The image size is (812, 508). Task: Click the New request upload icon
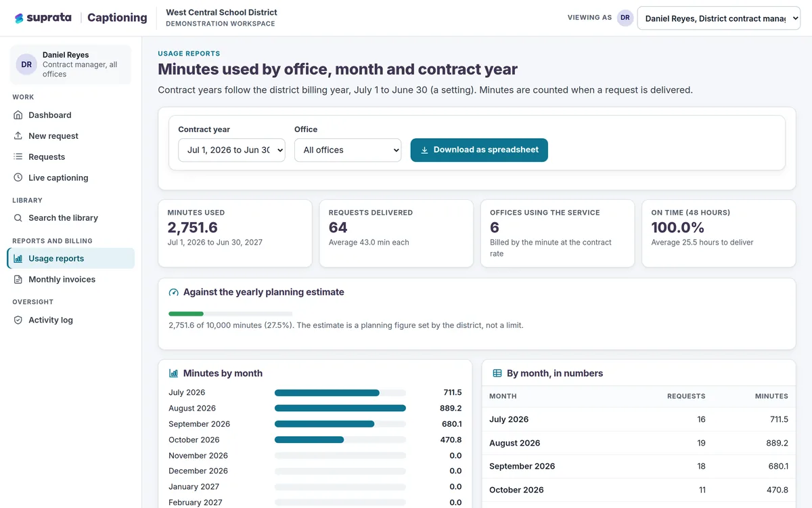18,135
